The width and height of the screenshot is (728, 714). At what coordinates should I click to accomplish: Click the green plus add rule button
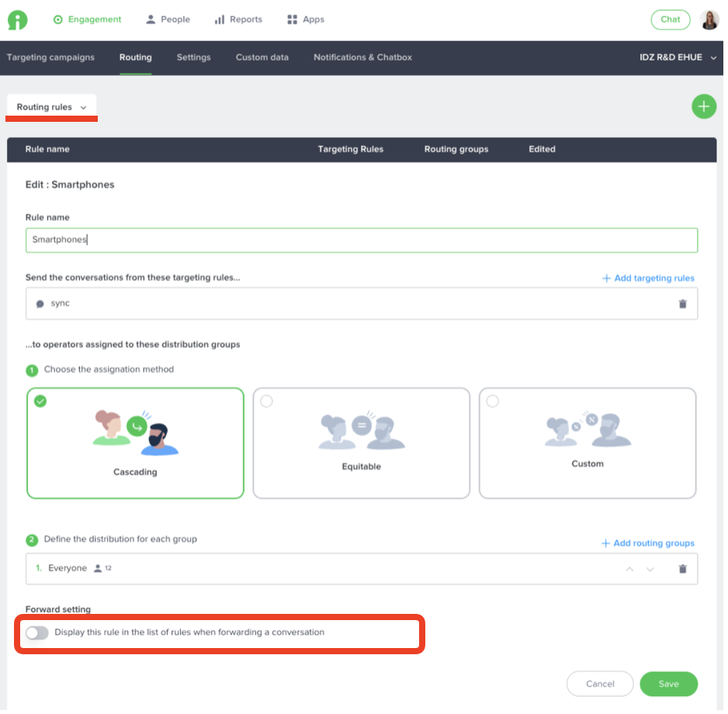(703, 107)
